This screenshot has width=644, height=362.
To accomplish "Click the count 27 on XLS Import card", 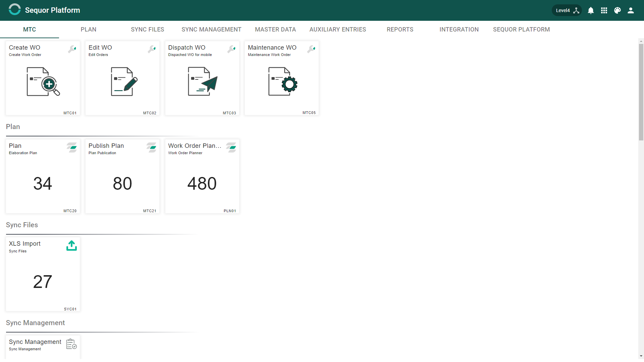I will click(43, 282).
